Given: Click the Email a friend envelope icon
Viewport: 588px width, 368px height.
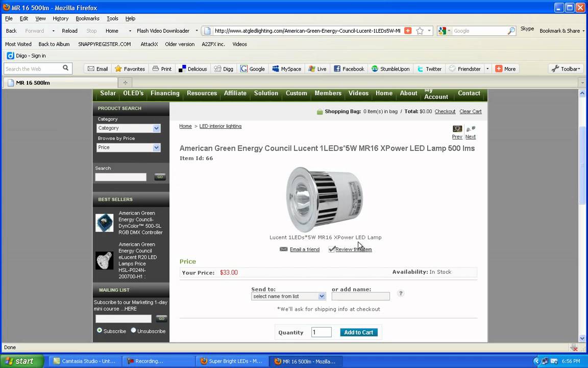Looking at the screenshot, I should [x=283, y=249].
